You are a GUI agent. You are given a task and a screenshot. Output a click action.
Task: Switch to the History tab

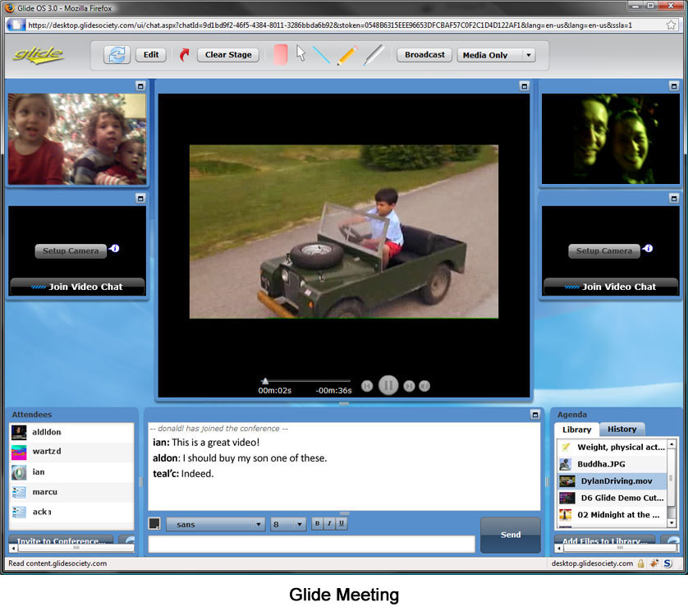(x=621, y=430)
